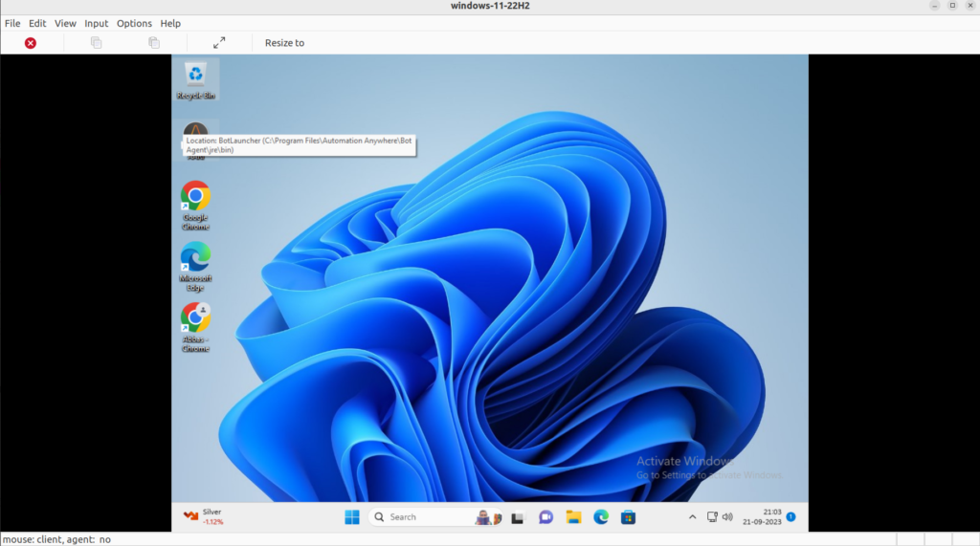Screen dimensions: 980x546
Task: Select the Recycle Bin desktop icon
Action: (x=195, y=80)
